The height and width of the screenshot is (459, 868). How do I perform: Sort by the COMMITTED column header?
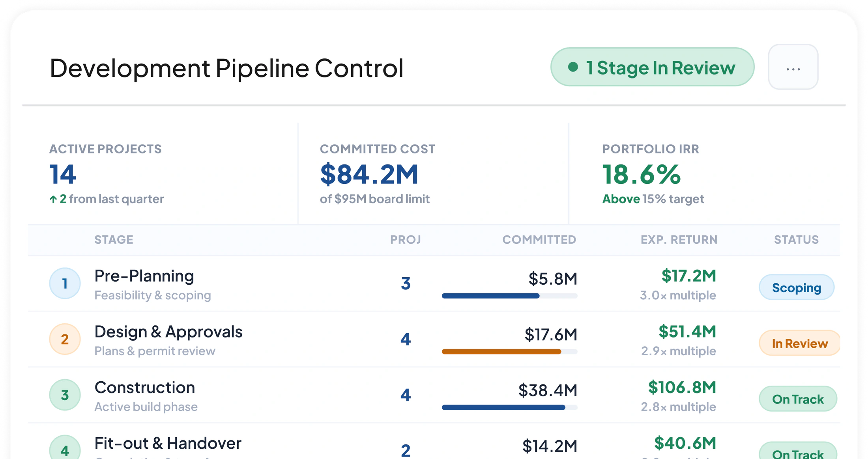(x=539, y=239)
